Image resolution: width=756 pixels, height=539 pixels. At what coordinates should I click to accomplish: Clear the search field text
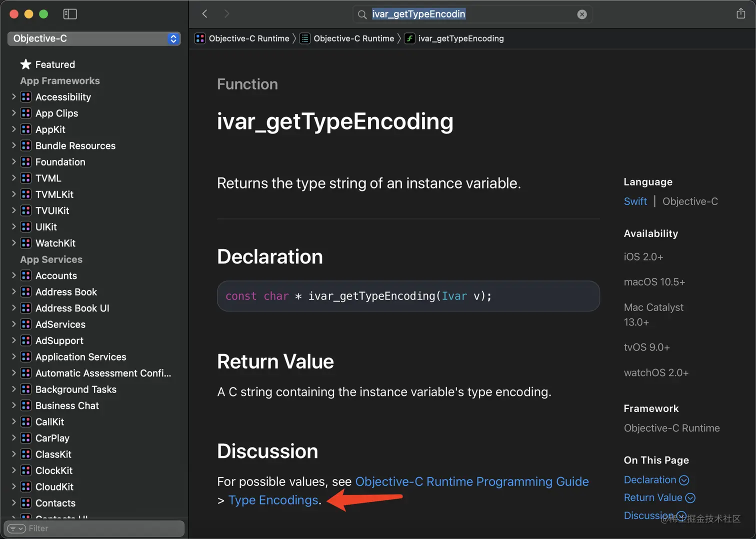coord(582,14)
